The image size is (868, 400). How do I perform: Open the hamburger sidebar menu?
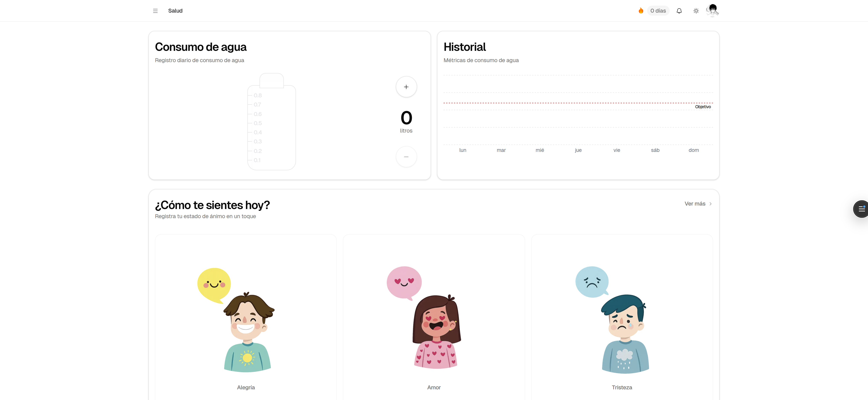(x=155, y=11)
